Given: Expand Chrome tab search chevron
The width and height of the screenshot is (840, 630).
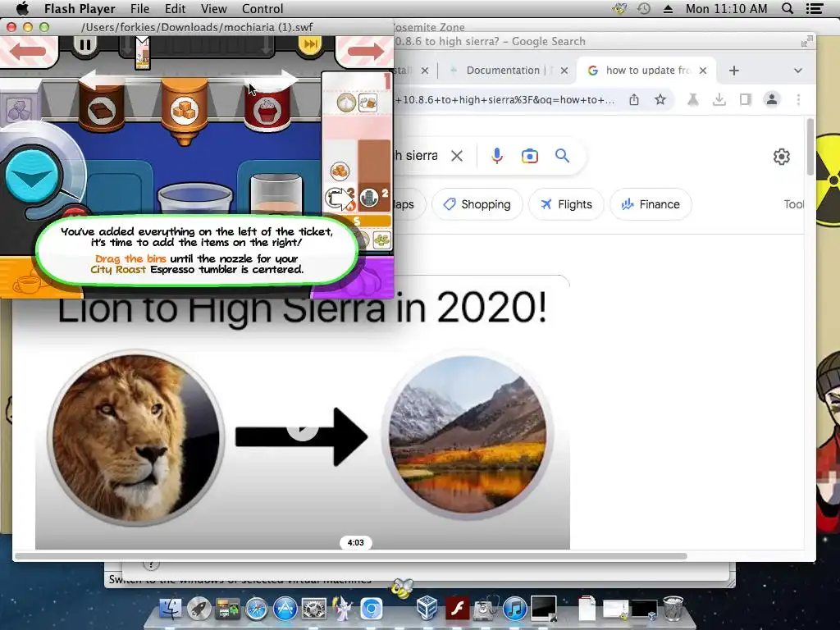Looking at the screenshot, I should coord(797,71).
